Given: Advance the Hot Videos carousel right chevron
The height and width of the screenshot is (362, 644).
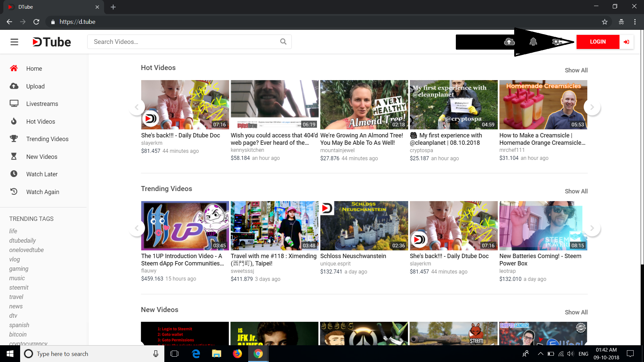Looking at the screenshot, I should coord(592,107).
